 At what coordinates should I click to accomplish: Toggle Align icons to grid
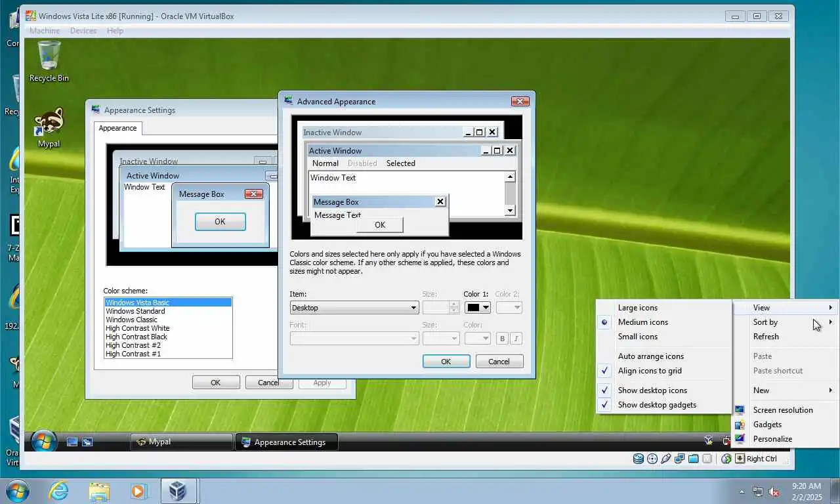click(664, 371)
